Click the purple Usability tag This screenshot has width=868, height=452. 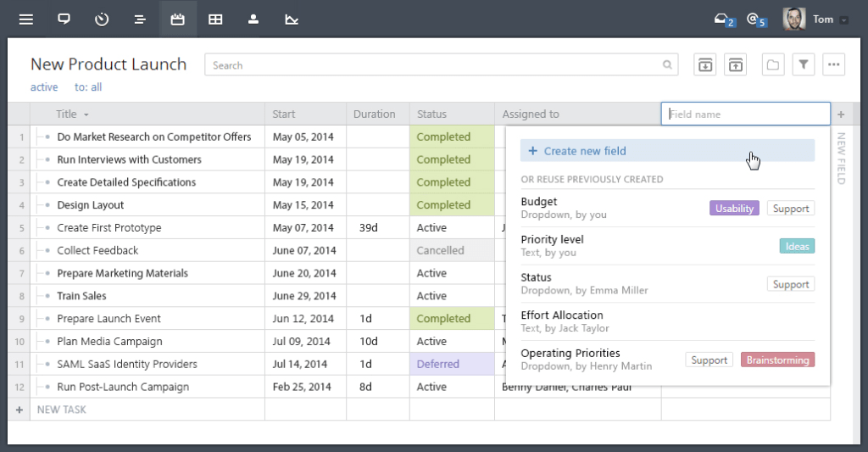(734, 209)
